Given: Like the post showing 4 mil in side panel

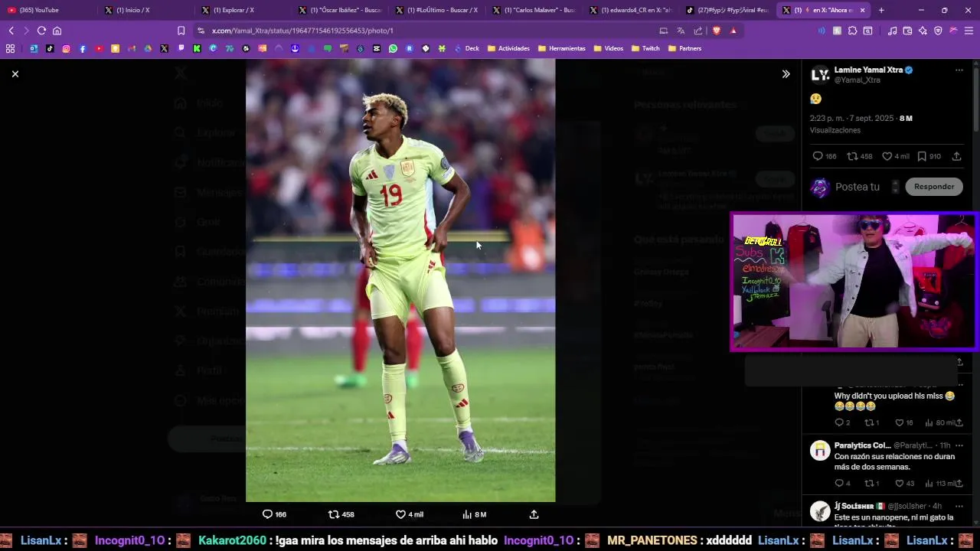Looking at the screenshot, I should pos(896,156).
